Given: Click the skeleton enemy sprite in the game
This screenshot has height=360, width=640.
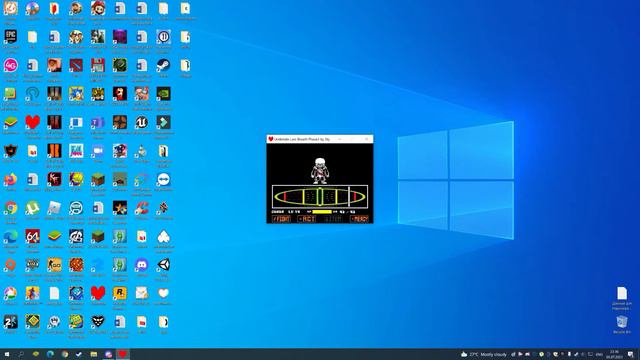Looking at the screenshot, I should [320, 171].
